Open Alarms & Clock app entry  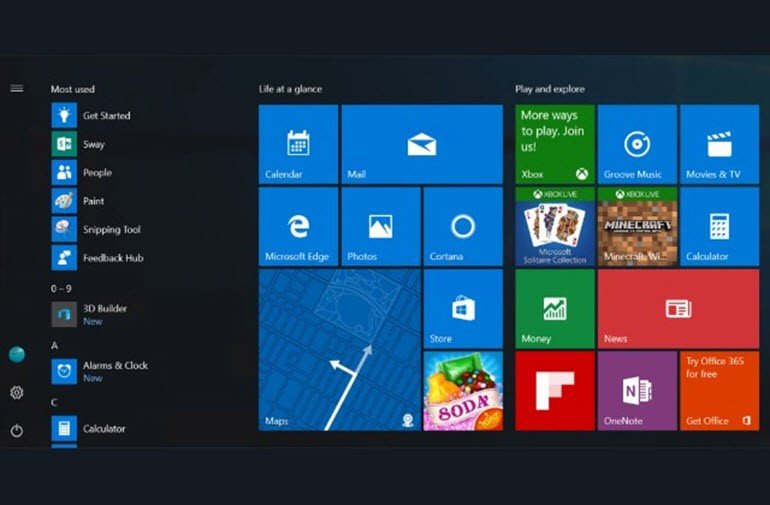(x=100, y=371)
